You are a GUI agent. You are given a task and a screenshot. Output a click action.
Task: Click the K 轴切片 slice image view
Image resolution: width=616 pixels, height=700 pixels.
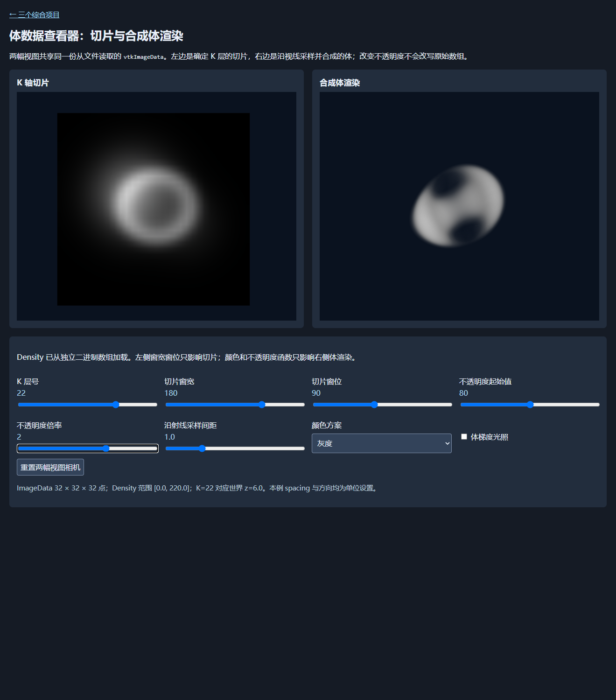[156, 206]
